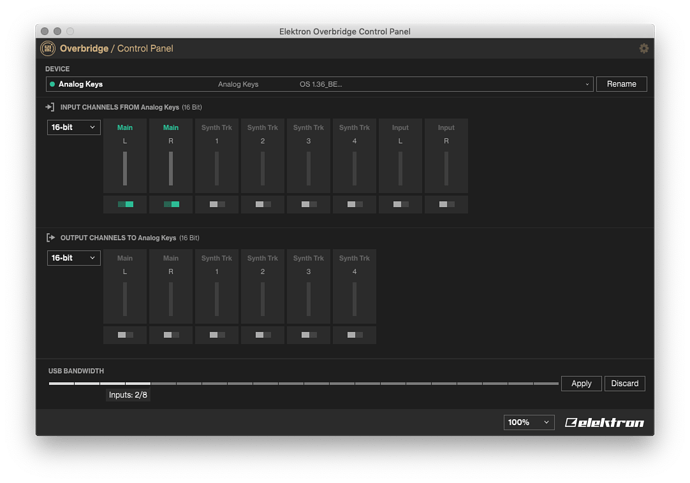Enable the Synth Trk 3 output toggle
The image size is (690, 483).
(x=309, y=335)
